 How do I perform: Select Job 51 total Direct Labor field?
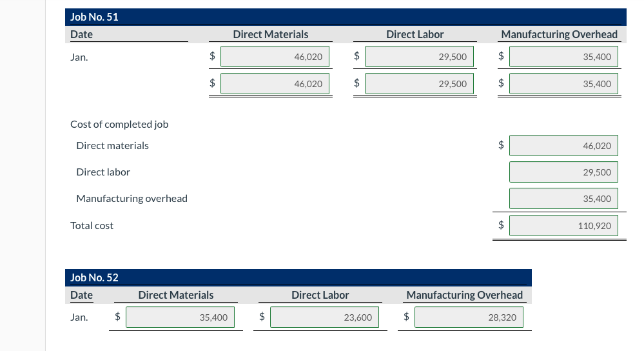[x=419, y=83]
